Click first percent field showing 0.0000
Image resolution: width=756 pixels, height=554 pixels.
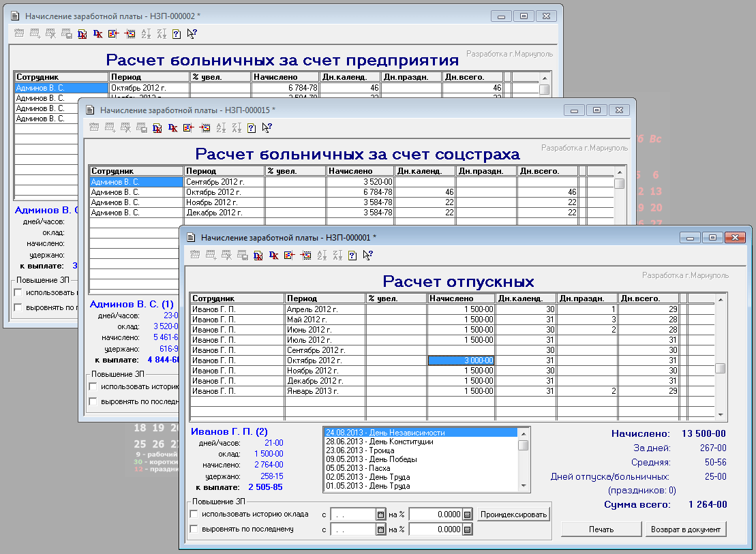(436, 514)
